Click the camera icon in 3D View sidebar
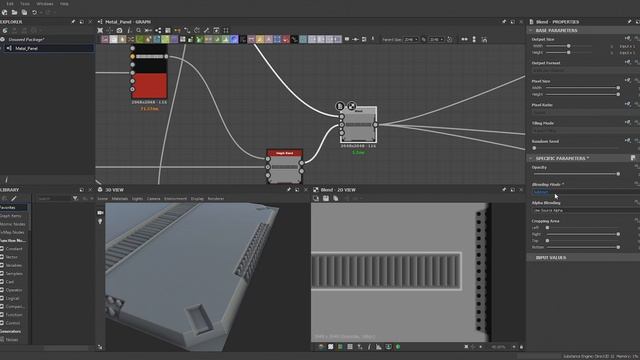640x360 pixels. coord(100,213)
